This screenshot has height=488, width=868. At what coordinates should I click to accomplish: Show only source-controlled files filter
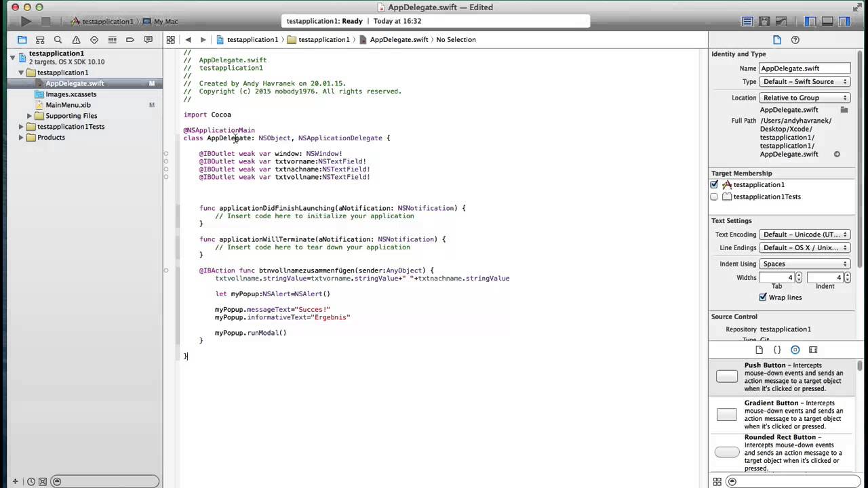point(43,482)
